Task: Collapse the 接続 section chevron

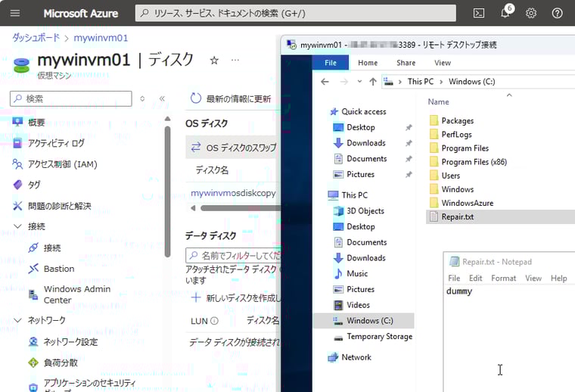Action: (x=17, y=226)
